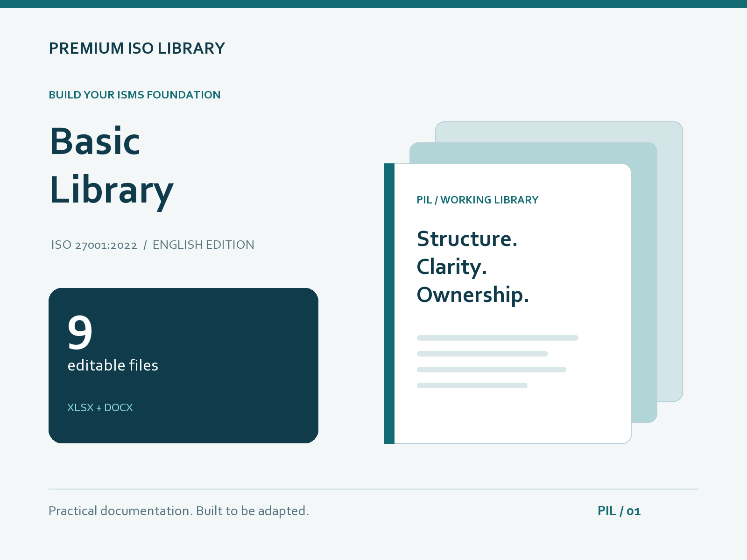Click the 'PREMIUM ISO LIBRARY' header text
Image resolution: width=747 pixels, height=560 pixels.
click(x=137, y=49)
